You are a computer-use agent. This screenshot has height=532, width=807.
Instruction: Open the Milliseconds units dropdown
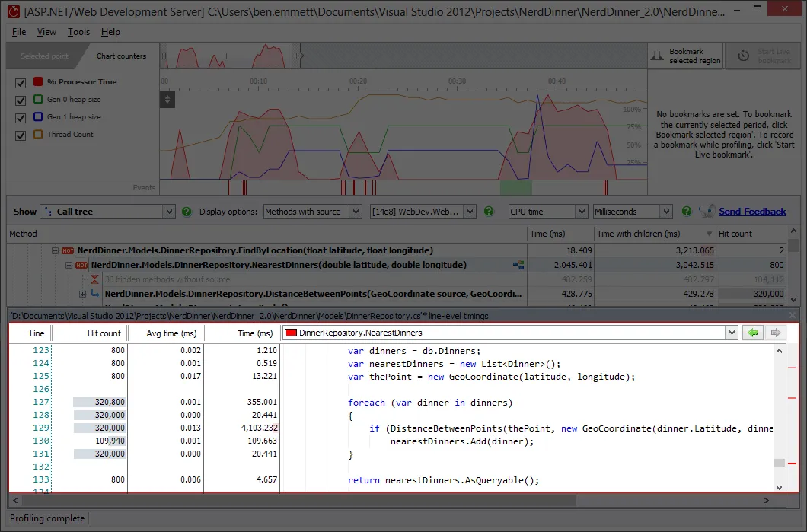[x=633, y=212]
